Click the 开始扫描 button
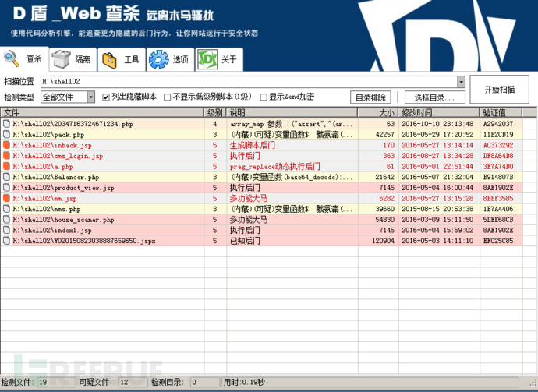538x392 pixels. [x=499, y=90]
